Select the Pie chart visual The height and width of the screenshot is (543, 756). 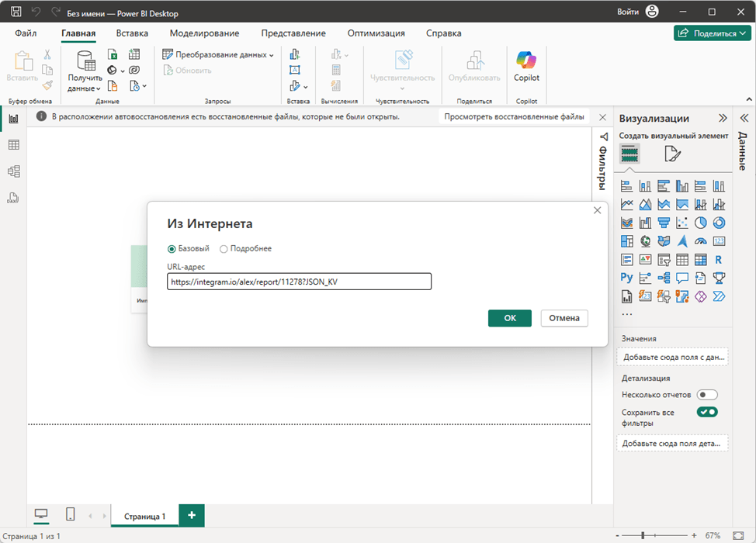click(701, 223)
